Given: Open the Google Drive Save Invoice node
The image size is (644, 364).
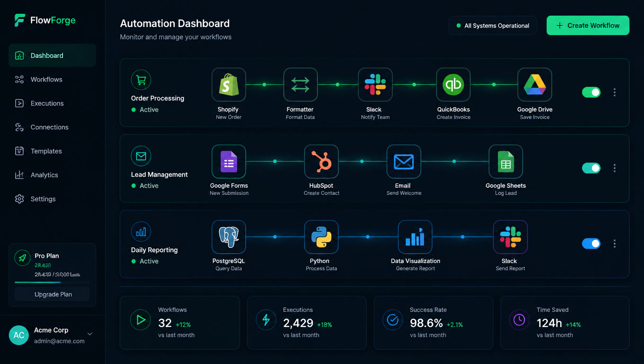Looking at the screenshot, I should 535,85.
